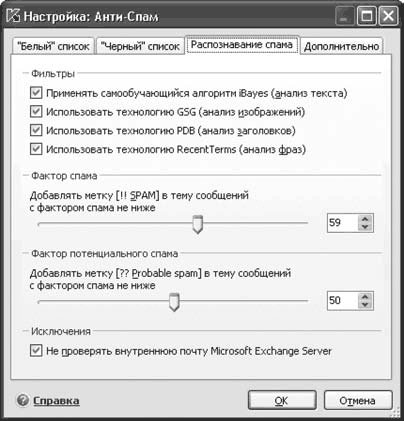Click the spam factor slider thumb

tap(198, 224)
